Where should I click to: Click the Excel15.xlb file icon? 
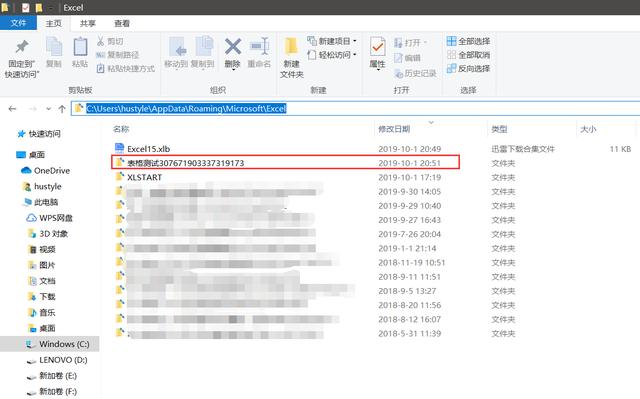pos(120,148)
